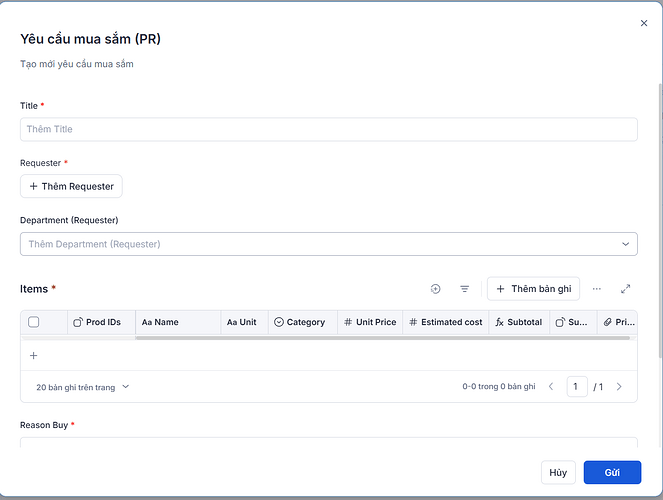Click the Thêm Requester button
Image resolution: width=663 pixels, height=500 pixels.
71,186
